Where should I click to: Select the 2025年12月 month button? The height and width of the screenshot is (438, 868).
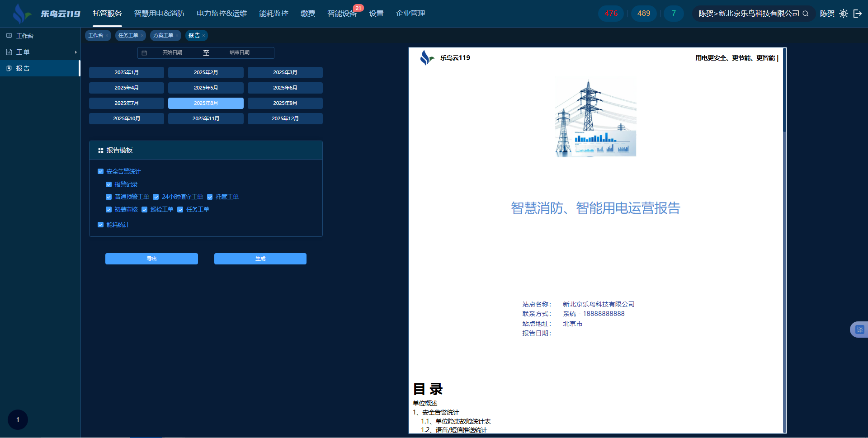point(285,118)
